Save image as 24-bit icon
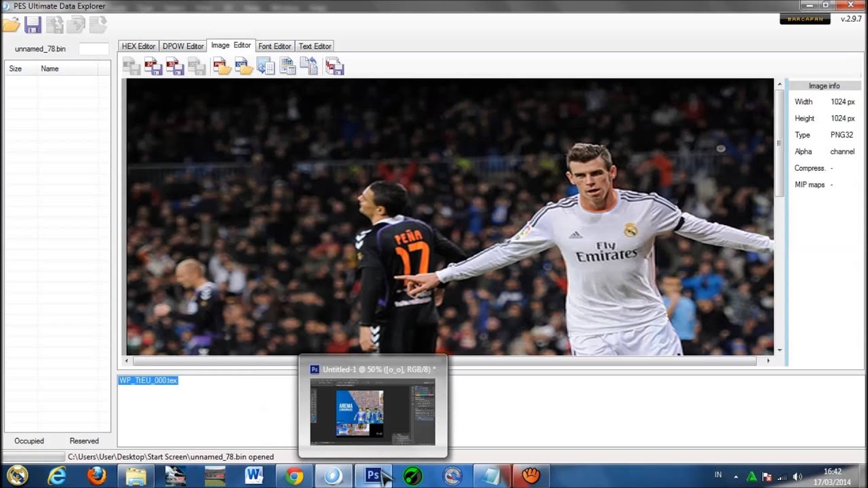The height and width of the screenshot is (488, 868). (x=153, y=66)
